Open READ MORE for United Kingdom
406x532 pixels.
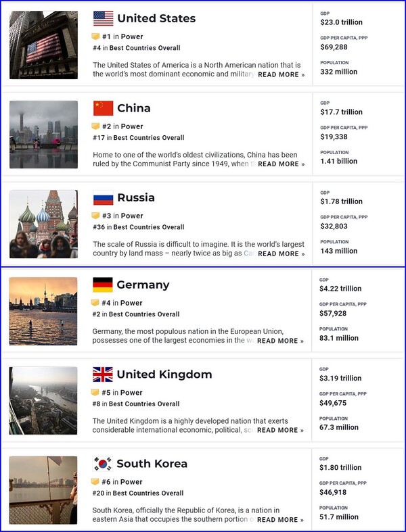(x=280, y=431)
